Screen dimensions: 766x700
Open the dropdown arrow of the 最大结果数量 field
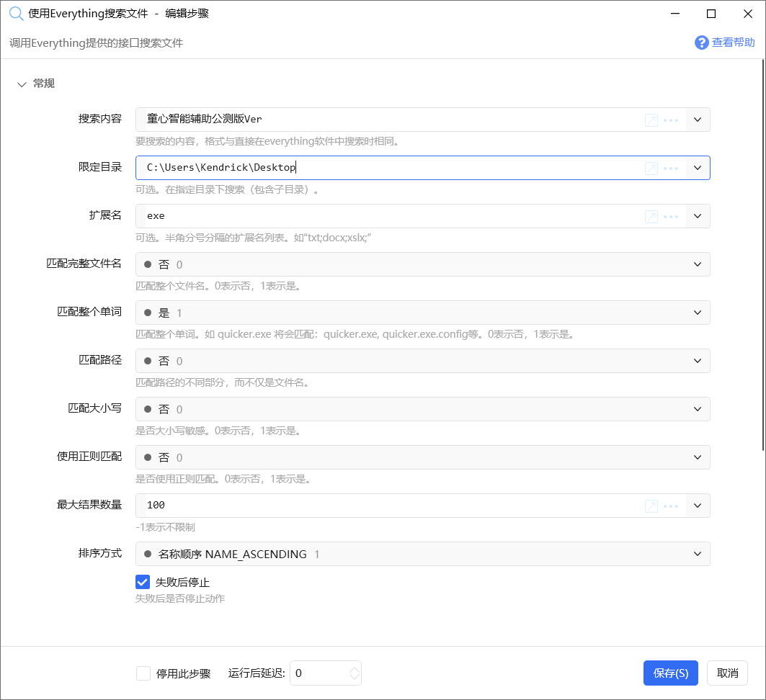coord(698,506)
